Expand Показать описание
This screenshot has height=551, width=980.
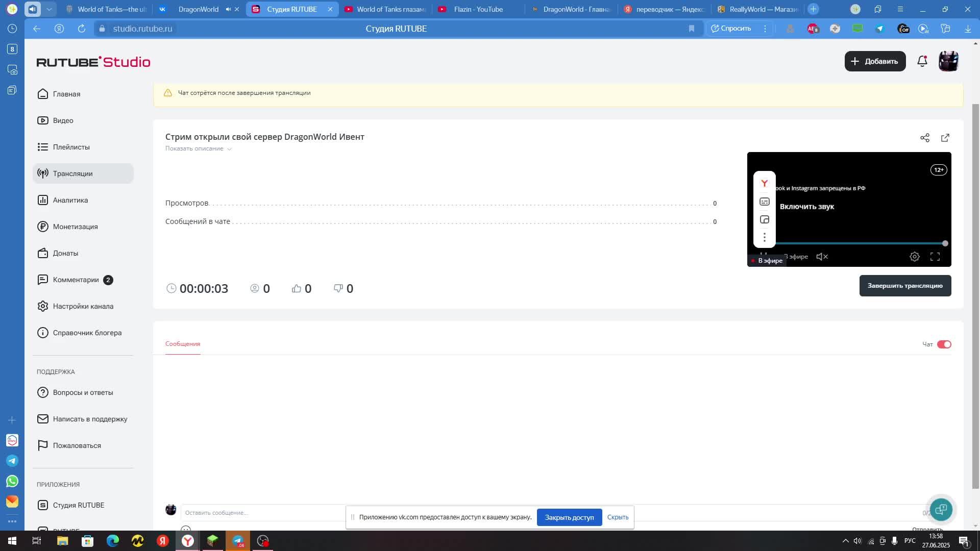198,148
